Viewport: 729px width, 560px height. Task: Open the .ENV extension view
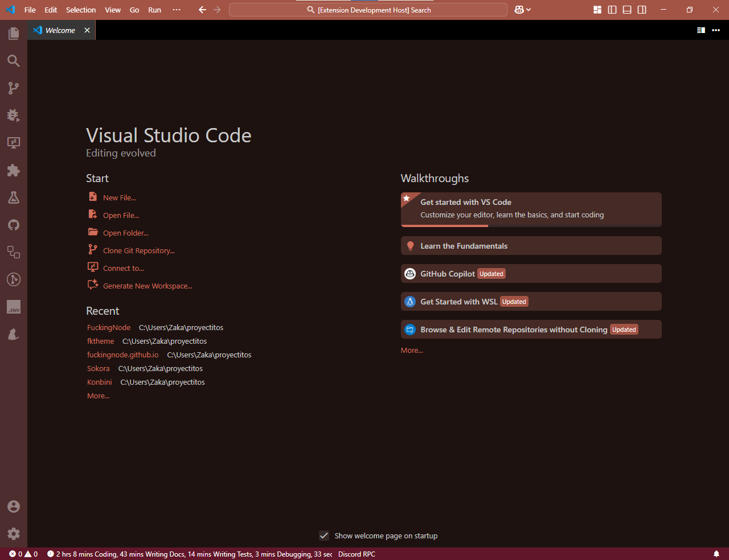(14, 307)
